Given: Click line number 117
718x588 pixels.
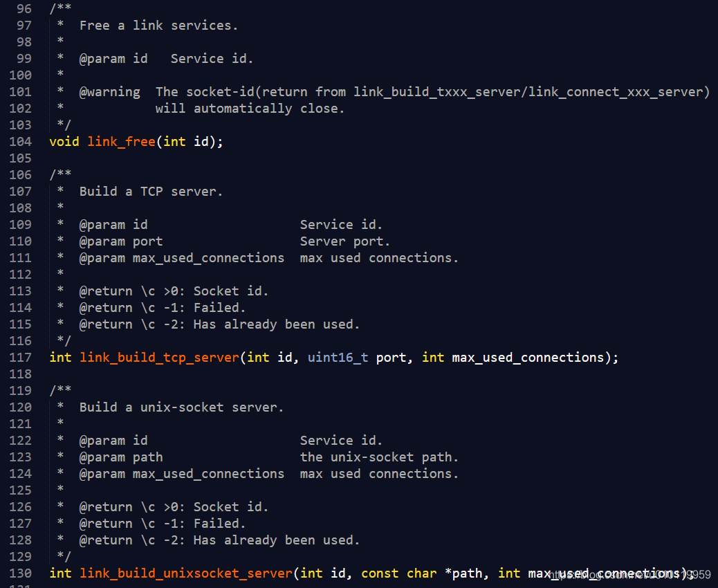Looking at the screenshot, I should tap(19, 357).
